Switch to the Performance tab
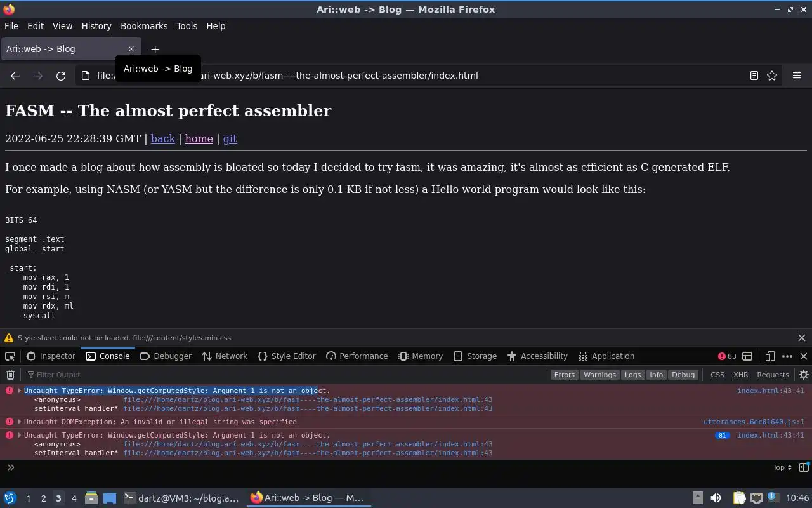 [x=357, y=356]
